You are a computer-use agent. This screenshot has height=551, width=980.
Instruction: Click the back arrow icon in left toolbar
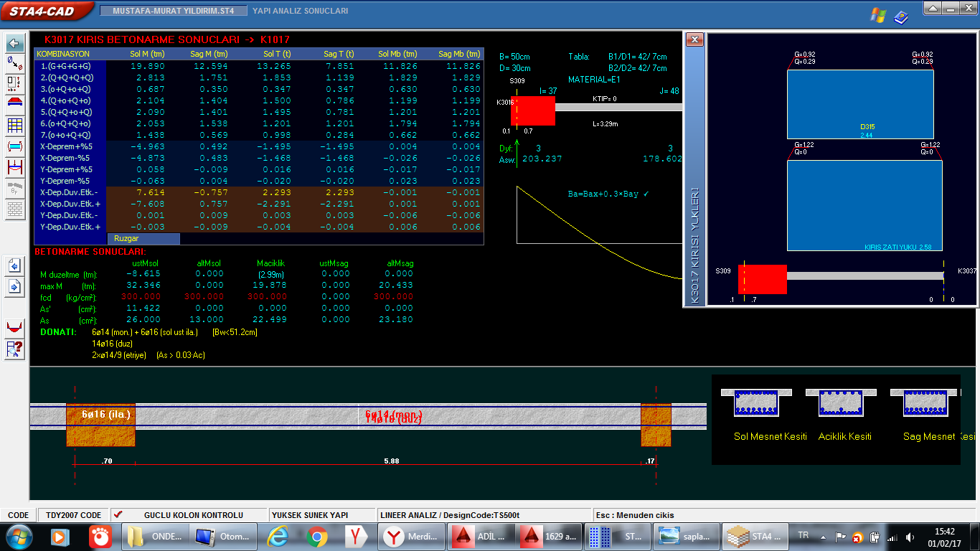pos(14,43)
